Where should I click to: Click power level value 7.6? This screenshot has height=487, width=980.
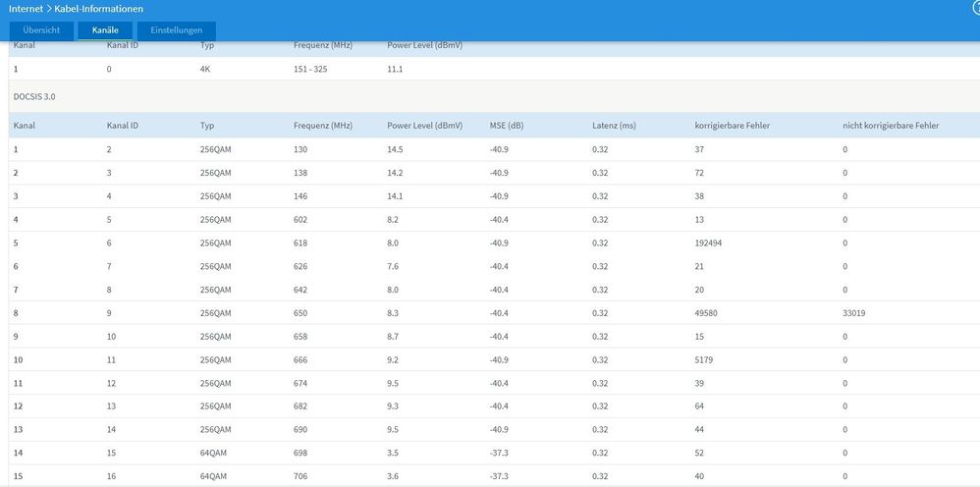click(393, 266)
